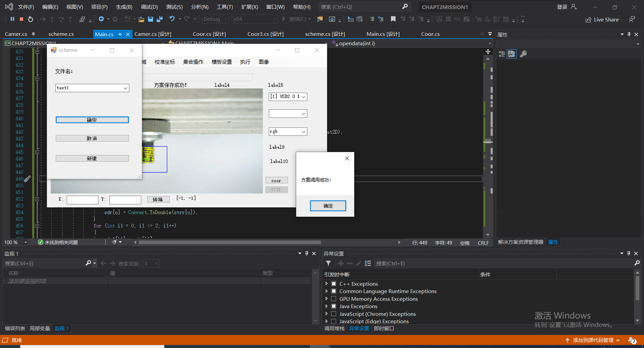Click the Restart debugging icon
The image size is (644, 348).
point(31,19)
